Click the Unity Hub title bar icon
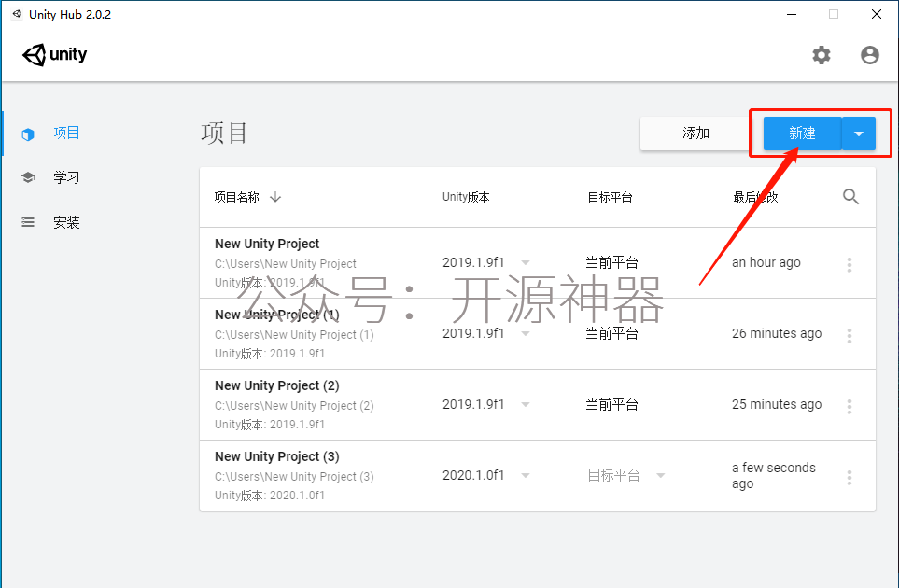 pyautogui.click(x=17, y=14)
